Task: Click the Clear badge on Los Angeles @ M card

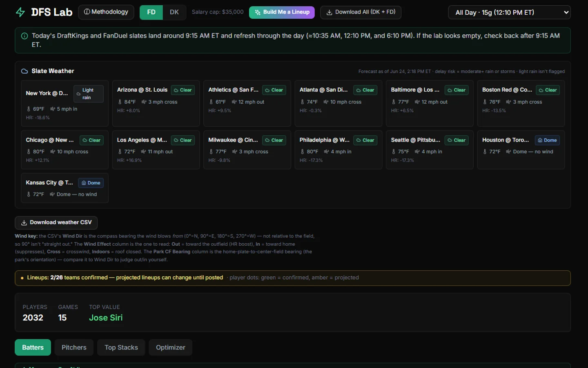Action: [x=183, y=140]
